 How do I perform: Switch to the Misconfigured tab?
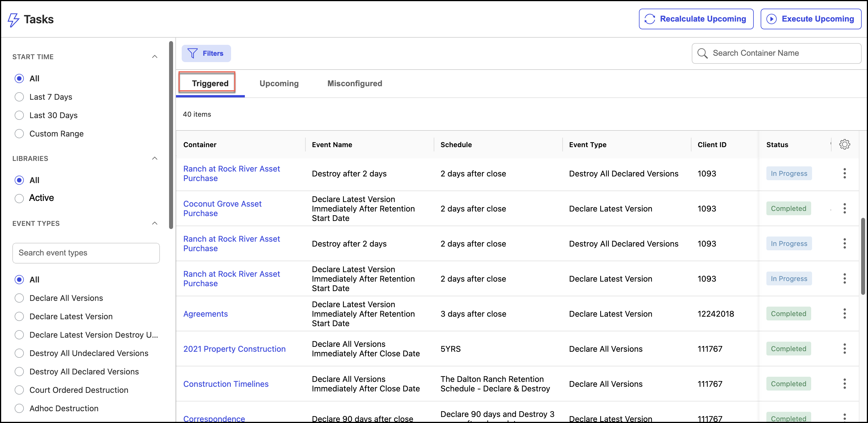(354, 83)
